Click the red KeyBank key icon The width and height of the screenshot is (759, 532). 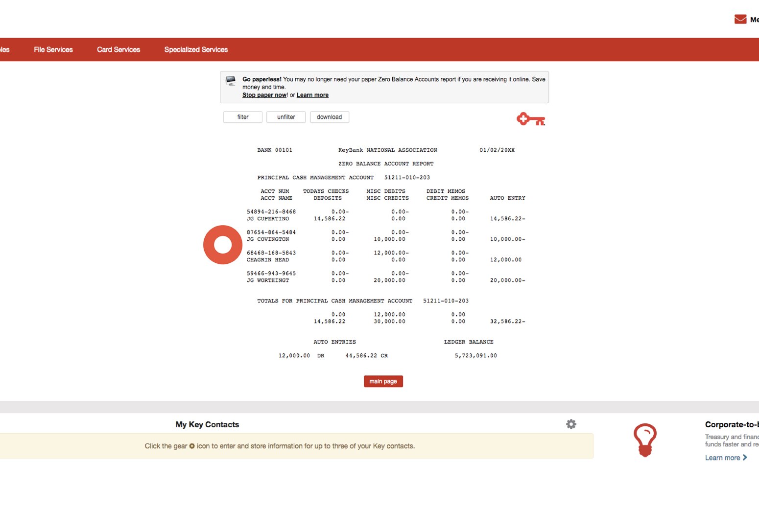530,118
